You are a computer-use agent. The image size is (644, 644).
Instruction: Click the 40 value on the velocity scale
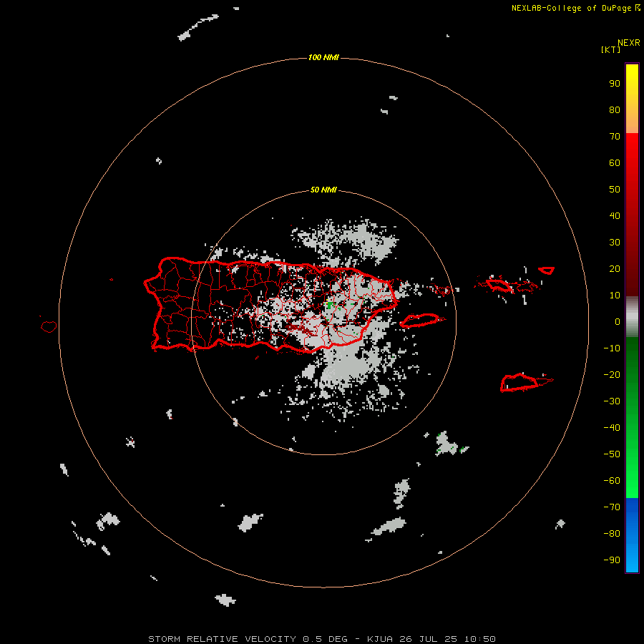point(615,216)
